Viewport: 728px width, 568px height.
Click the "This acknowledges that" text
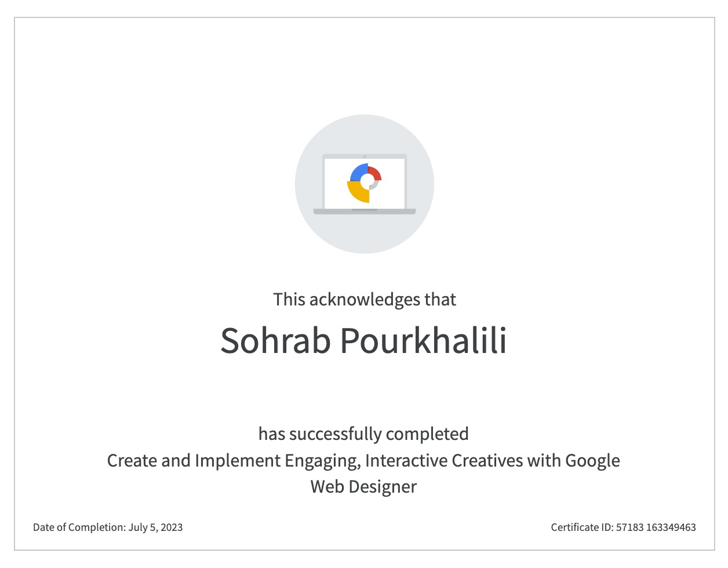tap(364, 300)
